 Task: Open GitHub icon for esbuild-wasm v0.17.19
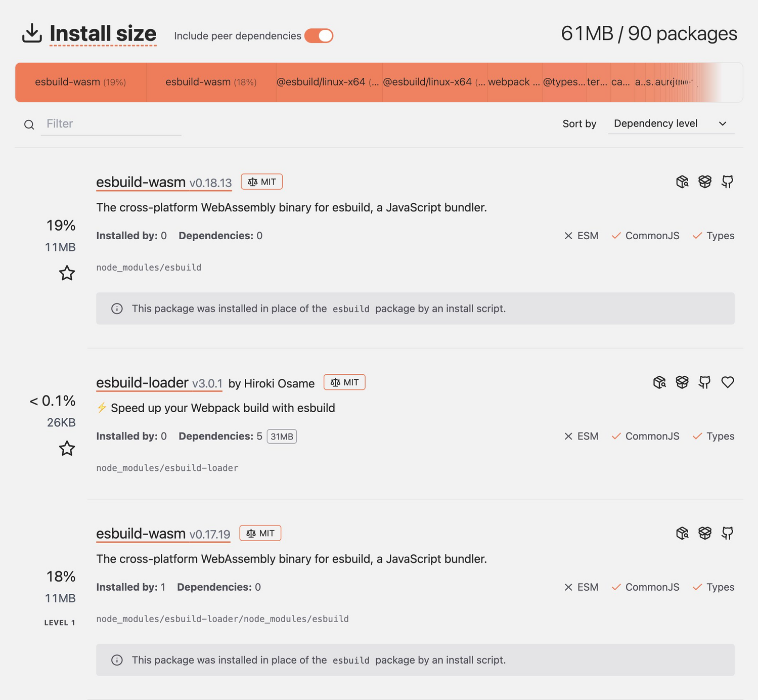[727, 533]
